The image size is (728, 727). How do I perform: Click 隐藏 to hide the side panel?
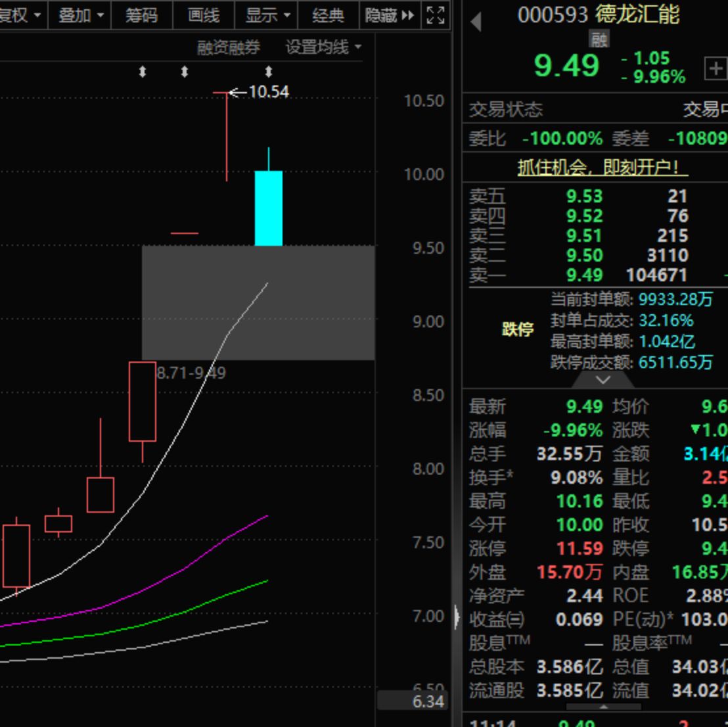[x=390, y=15]
